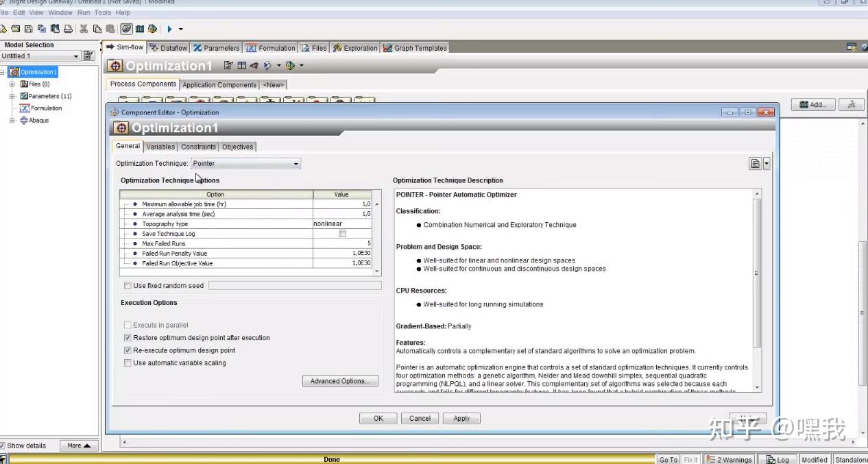Click the Advanced Options button
This screenshot has height=464, width=868.
coord(340,381)
